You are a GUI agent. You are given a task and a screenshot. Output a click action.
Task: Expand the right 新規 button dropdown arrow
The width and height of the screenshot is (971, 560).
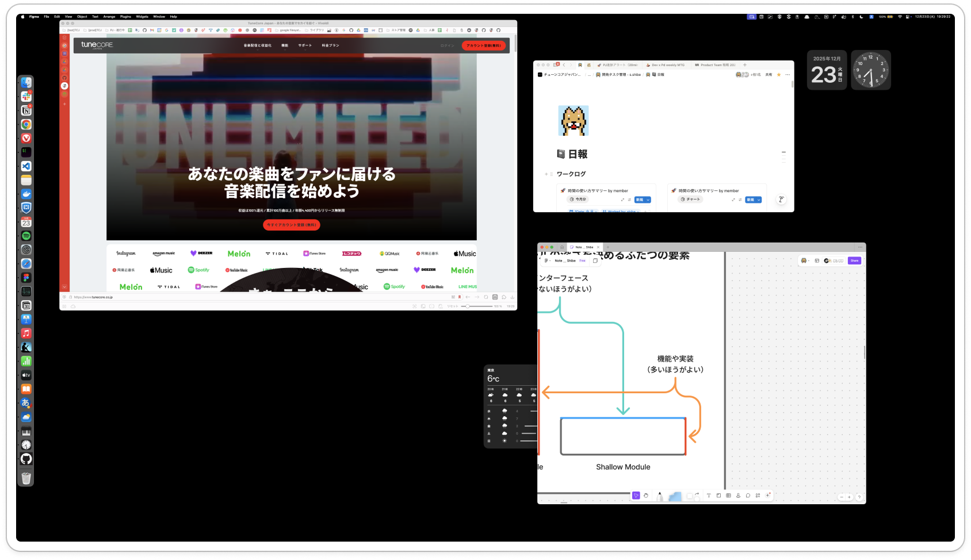pyautogui.click(x=759, y=200)
